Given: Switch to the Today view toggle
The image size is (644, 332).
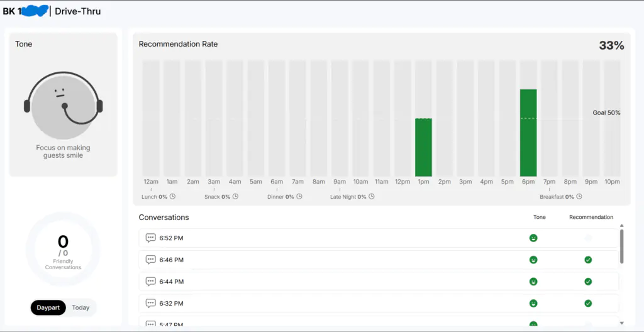Looking at the screenshot, I should (80, 307).
